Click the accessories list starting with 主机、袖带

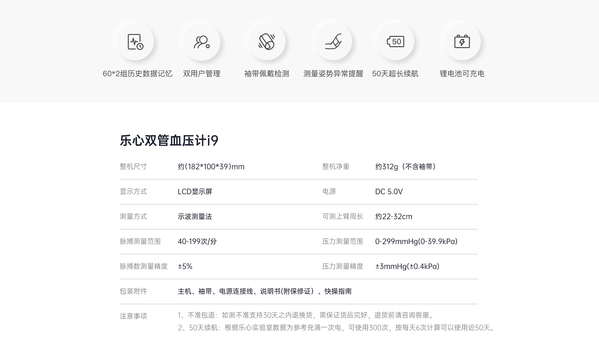pyautogui.click(x=265, y=291)
